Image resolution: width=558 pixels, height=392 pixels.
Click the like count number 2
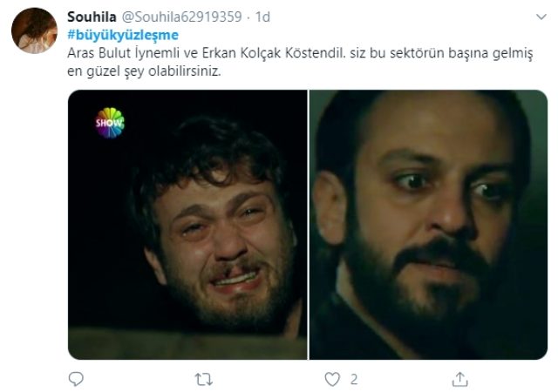click(354, 380)
